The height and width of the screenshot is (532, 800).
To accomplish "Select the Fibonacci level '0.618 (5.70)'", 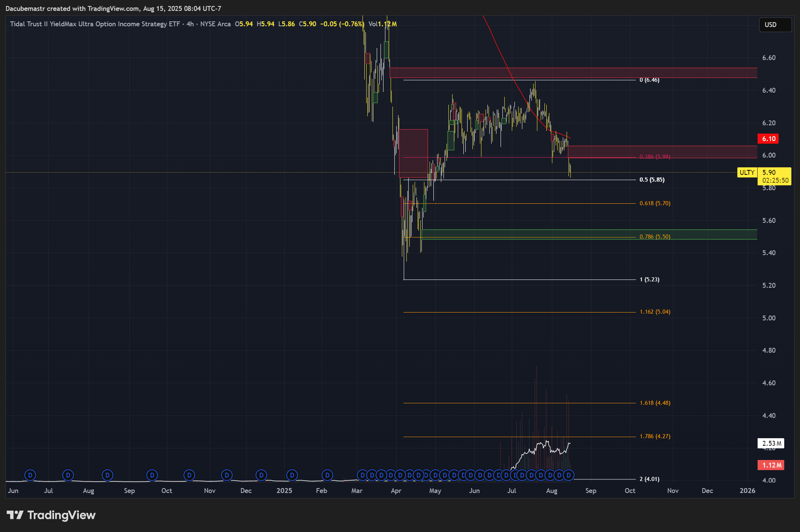I will 655,203.
